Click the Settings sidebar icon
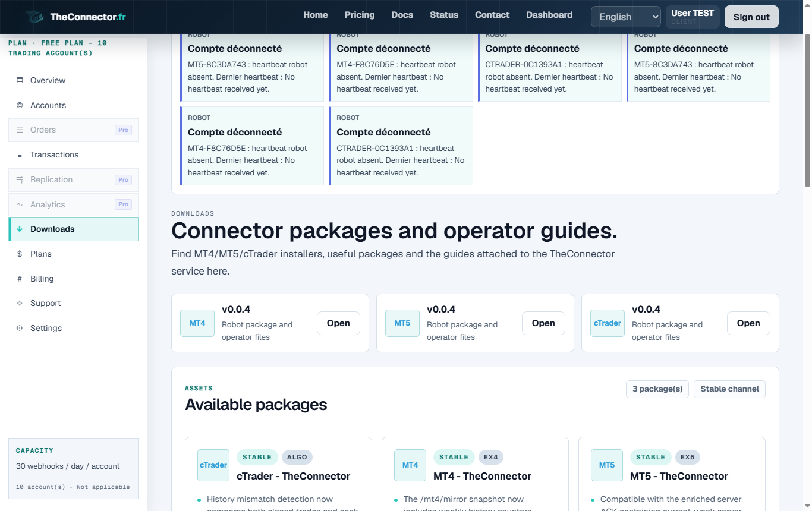The image size is (812, 511). (x=20, y=328)
